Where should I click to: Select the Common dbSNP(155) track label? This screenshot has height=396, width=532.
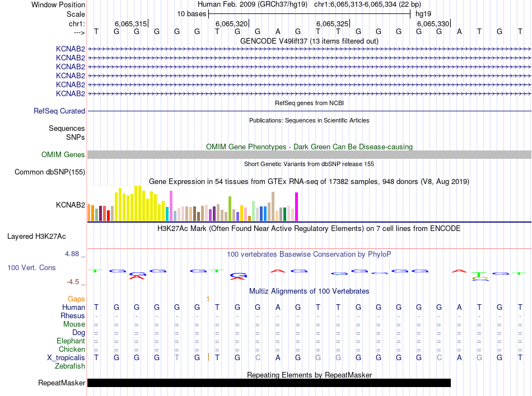click(50, 172)
